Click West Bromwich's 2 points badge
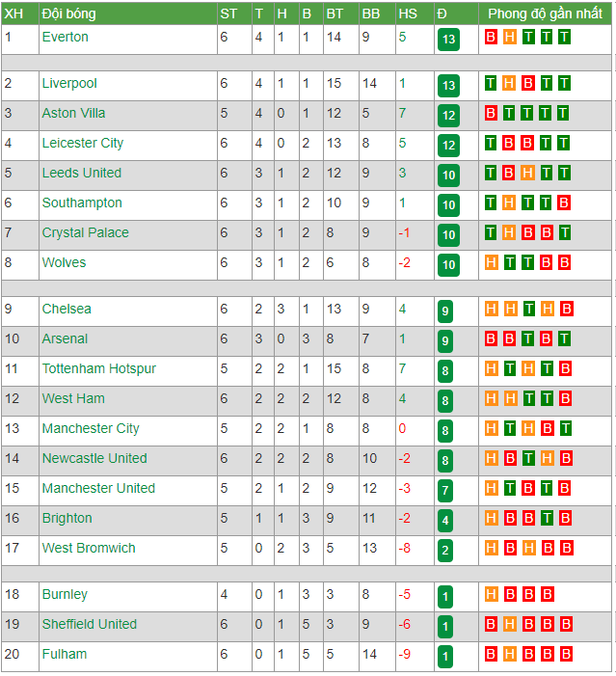 445,550
